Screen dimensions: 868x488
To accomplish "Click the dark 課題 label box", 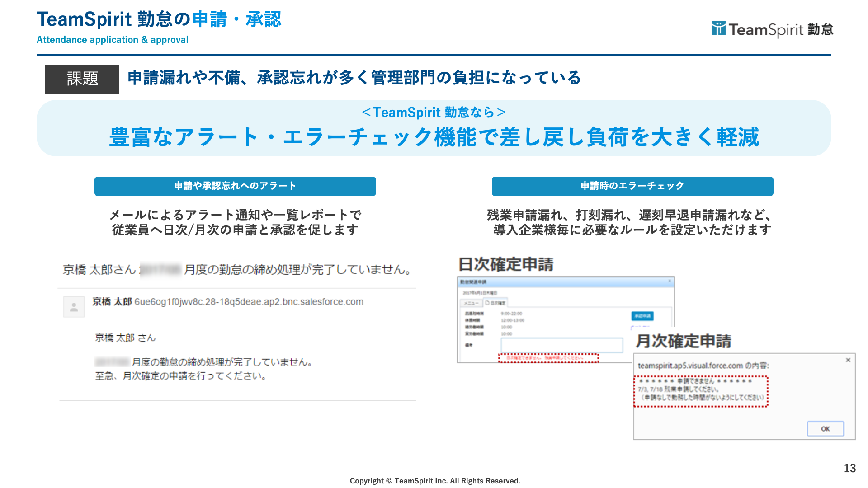I will (82, 79).
